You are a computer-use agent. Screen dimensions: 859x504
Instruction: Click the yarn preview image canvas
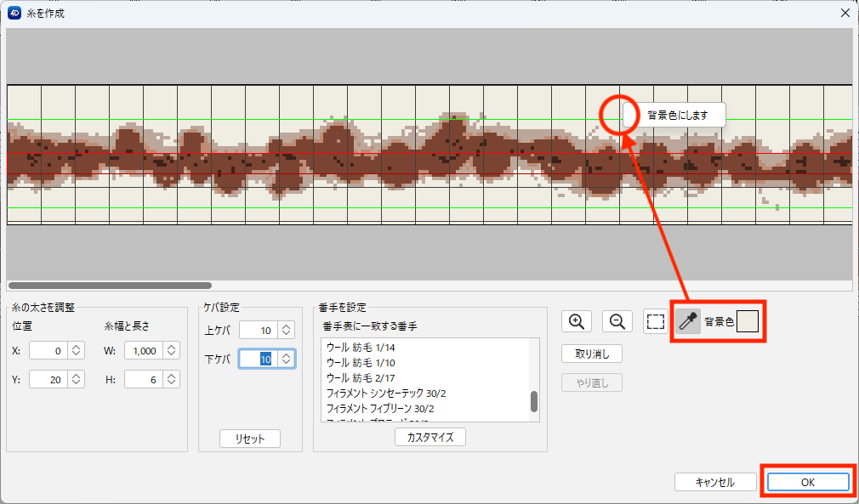point(429,155)
